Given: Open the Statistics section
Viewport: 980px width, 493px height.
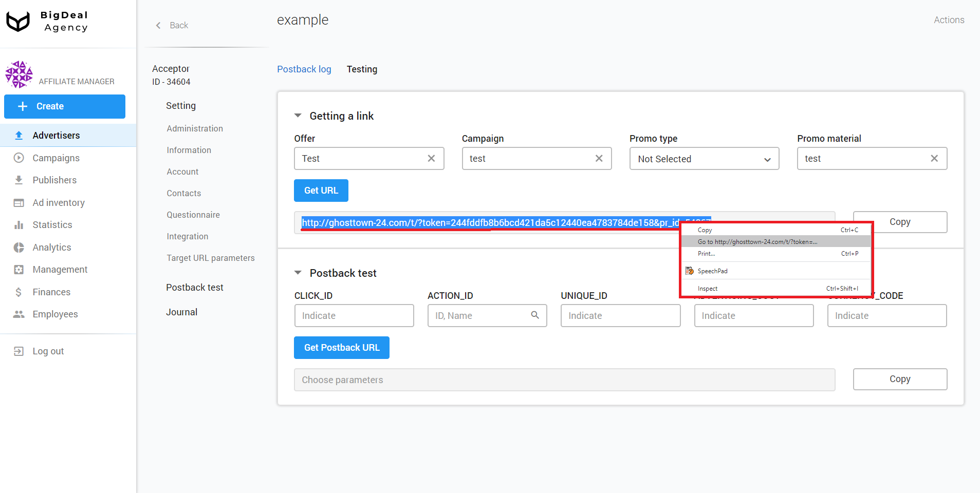Looking at the screenshot, I should 52,224.
